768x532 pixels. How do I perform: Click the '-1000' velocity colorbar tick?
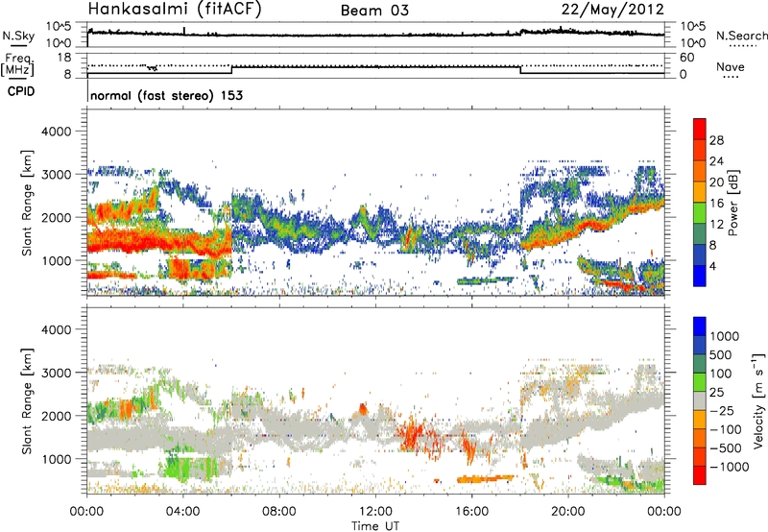pos(730,467)
